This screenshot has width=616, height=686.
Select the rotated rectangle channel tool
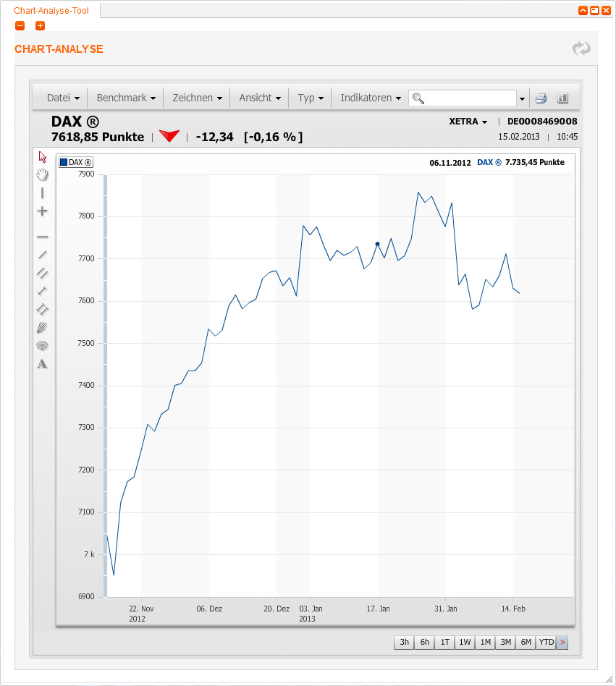(x=43, y=309)
